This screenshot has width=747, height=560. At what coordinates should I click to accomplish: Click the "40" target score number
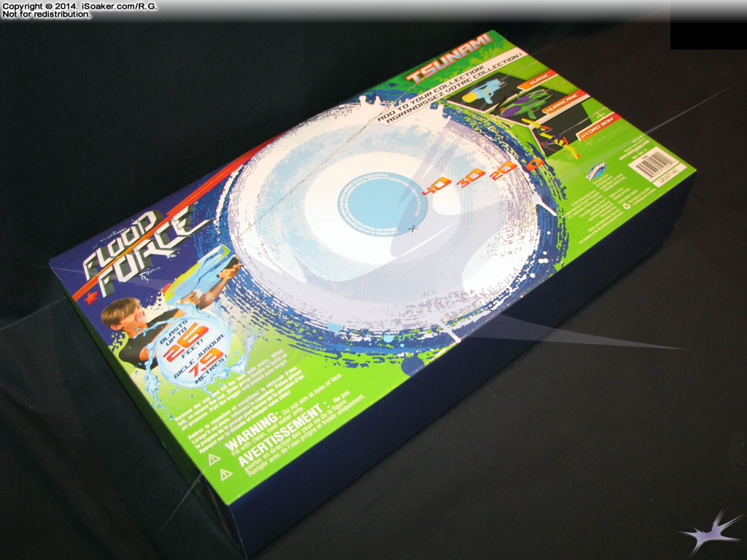(436, 187)
